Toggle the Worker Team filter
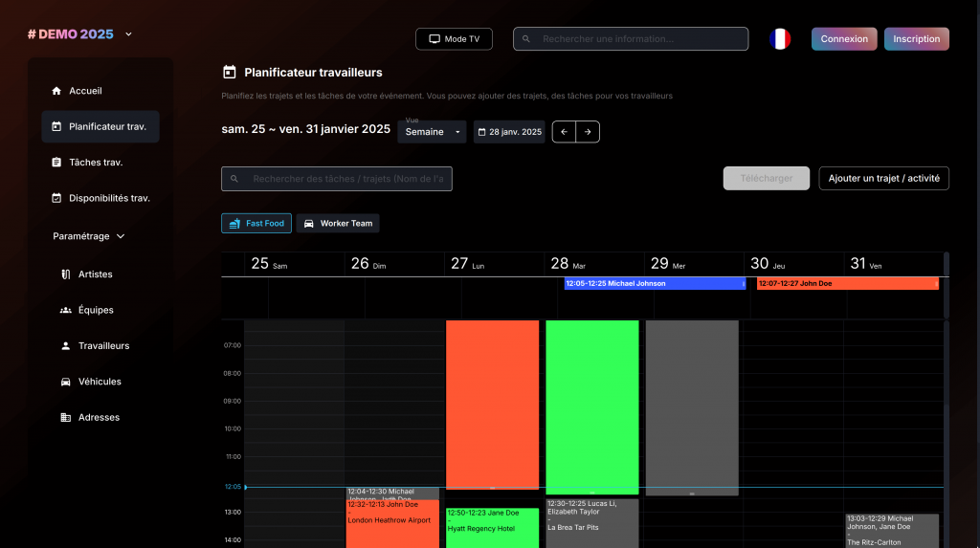The height and width of the screenshot is (548, 980). tap(338, 224)
